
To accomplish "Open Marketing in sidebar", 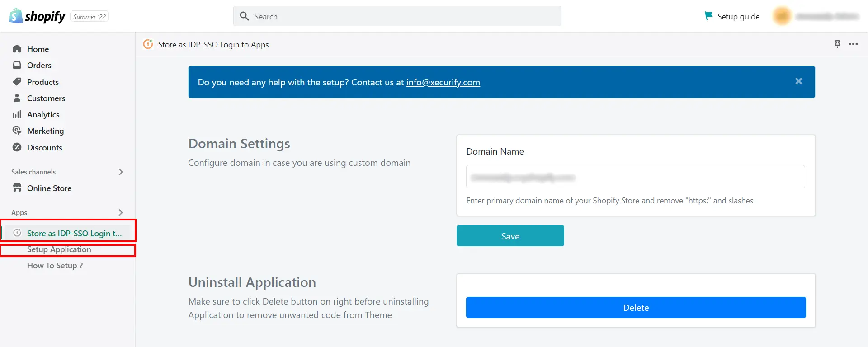I will [x=46, y=131].
